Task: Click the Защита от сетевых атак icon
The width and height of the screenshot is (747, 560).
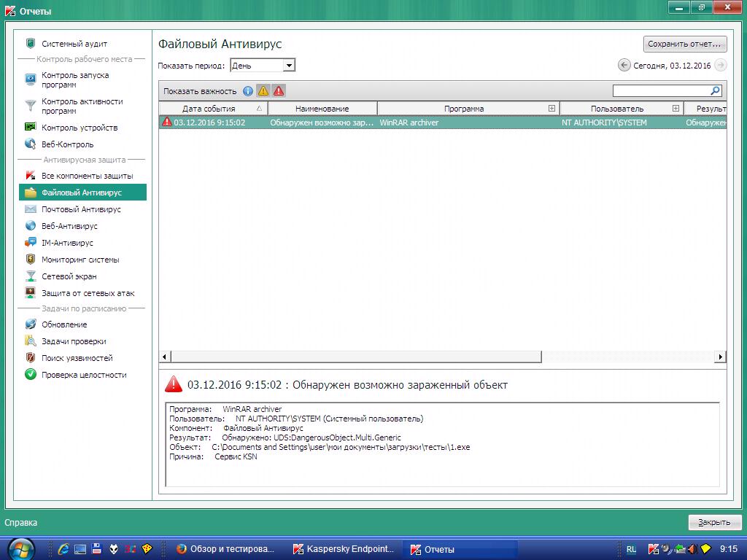Action: click(31, 293)
